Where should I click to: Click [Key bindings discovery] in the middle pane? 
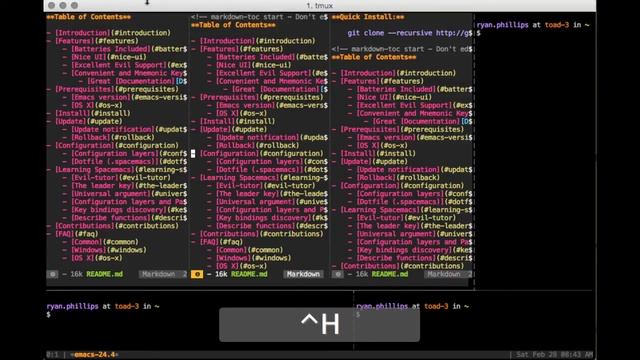pyautogui.click(x=264, y=218)
